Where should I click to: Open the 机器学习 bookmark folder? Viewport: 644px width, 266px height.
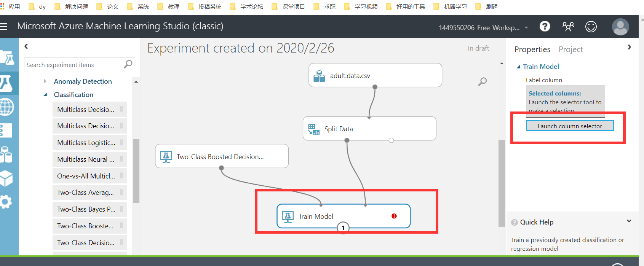(x=450, y=6)
